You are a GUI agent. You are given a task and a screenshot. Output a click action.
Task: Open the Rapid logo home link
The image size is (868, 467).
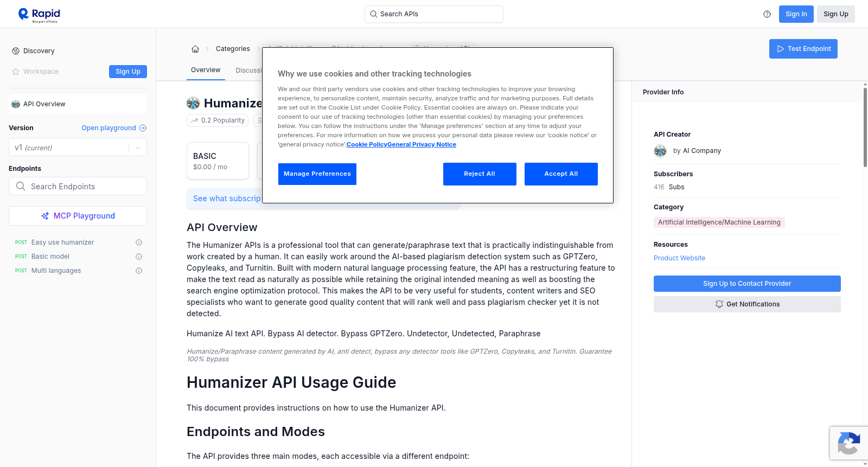click(x=39, y=15)
